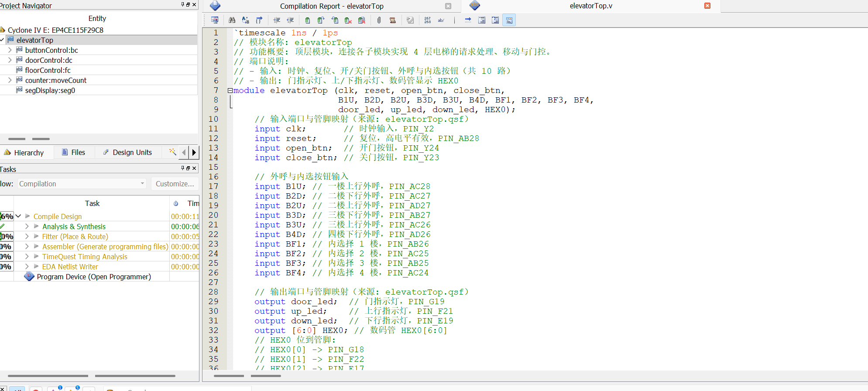Expand the counter:moveCount entity
The height and width of the screenshot is (391, 868).
pos(10,80)
